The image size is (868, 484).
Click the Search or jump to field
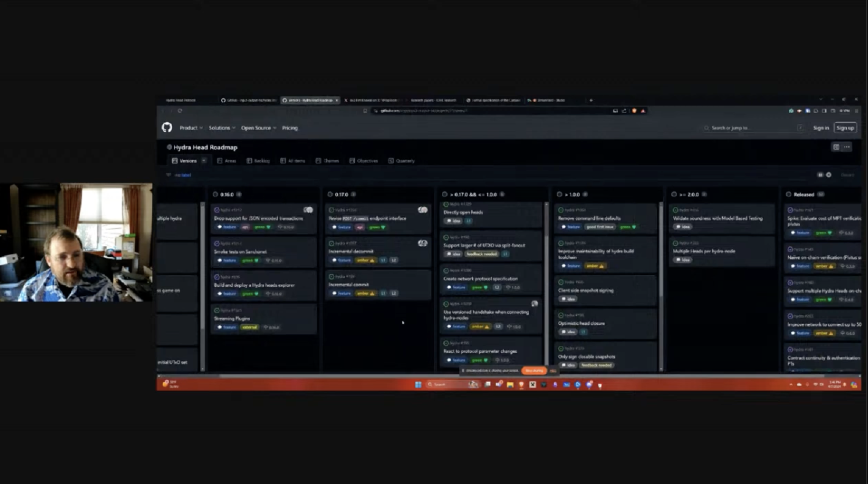[x=751, y=128]
